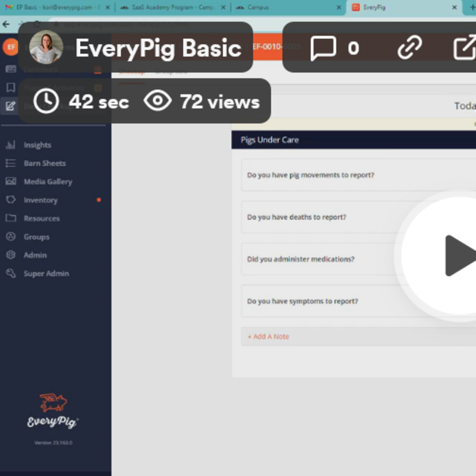Expand pig movements to report question
The width and height of the screenshot is (476, 476).
coord(311,175)
